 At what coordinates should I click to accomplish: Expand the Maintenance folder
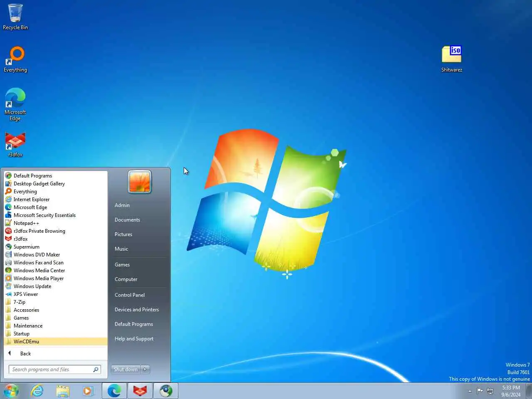click(x=56, y=326)
